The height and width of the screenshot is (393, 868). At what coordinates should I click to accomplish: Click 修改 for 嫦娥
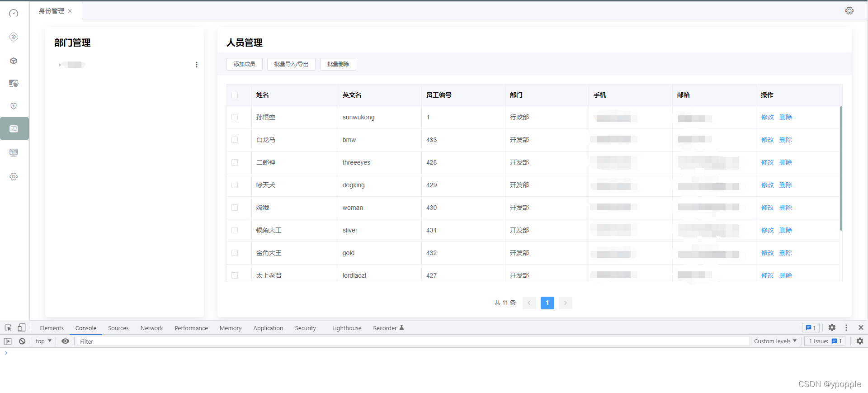tap(768, 208)
